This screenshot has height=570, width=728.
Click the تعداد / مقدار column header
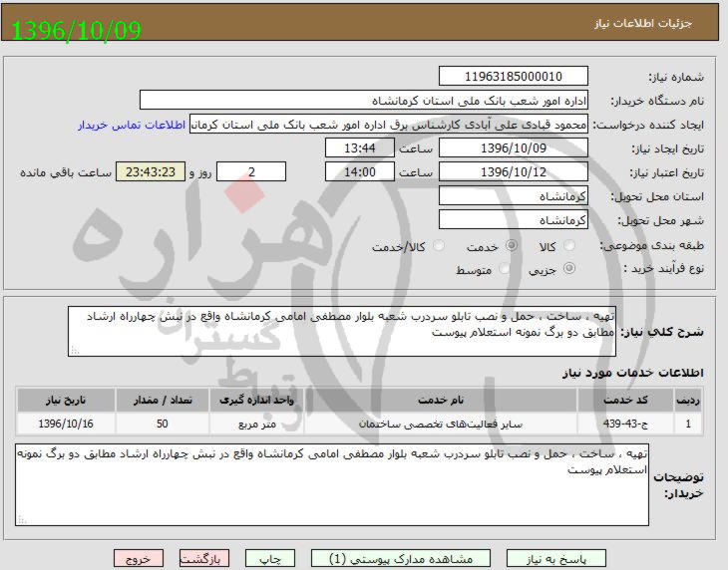point(163,401)
